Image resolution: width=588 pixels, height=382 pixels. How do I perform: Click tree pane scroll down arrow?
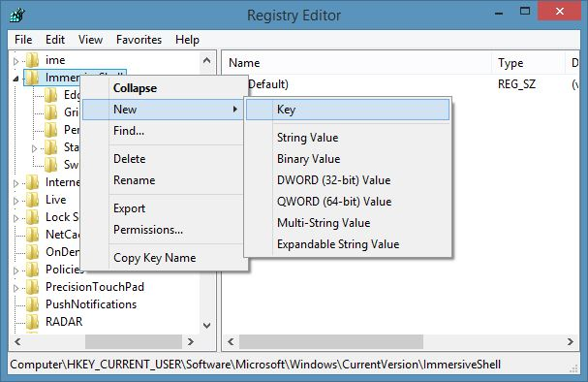pyautogui.click(x=206, y=325)
